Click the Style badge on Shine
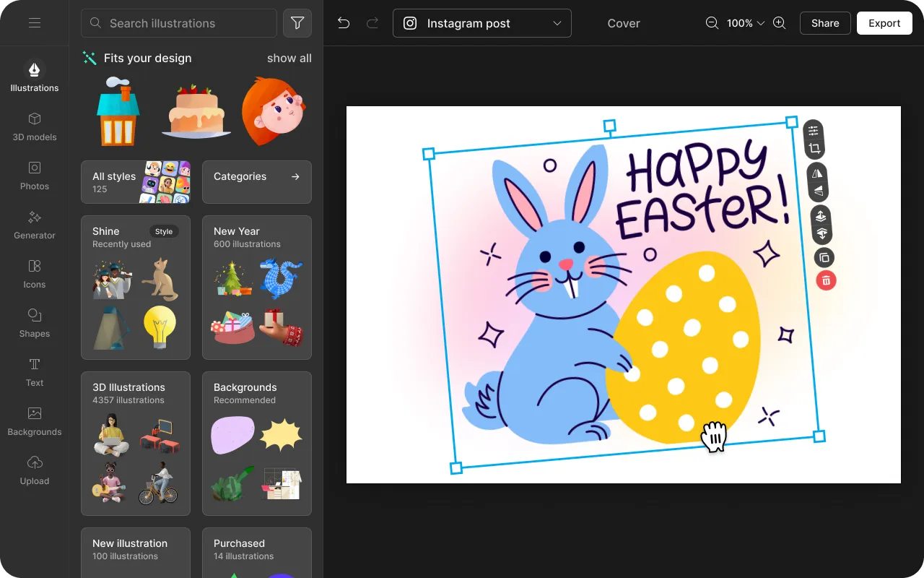Viewport: 924px width, 578px height. point(164,231)
